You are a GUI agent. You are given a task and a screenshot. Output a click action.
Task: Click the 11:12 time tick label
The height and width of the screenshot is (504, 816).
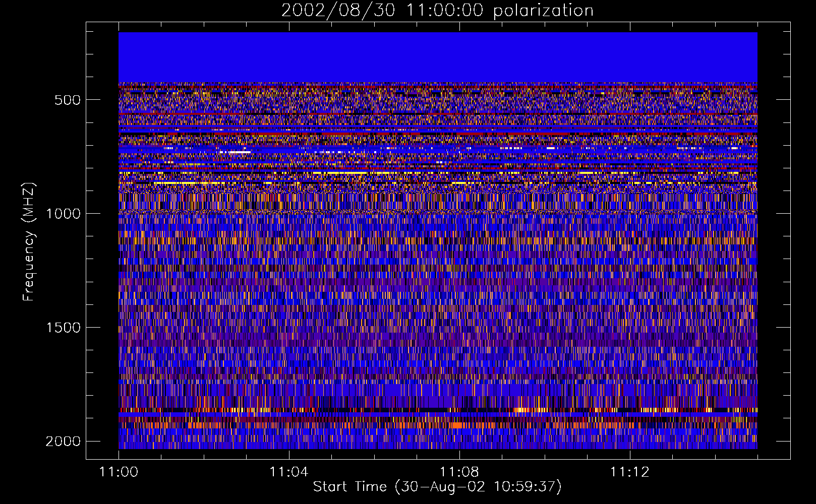coord(629,472)
